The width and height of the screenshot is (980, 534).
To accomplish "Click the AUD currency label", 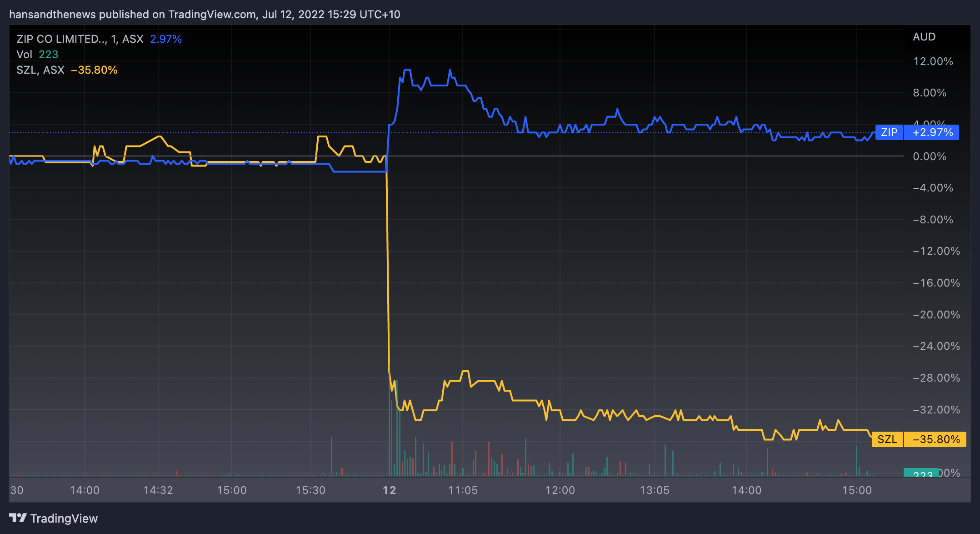I will (x=924, y=37).
